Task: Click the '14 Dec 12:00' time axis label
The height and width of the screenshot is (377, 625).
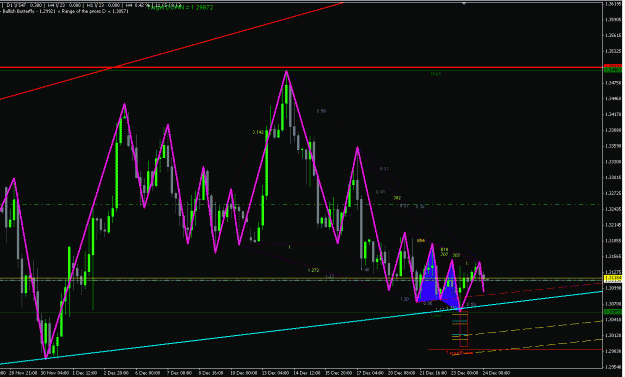Action: tap(307, 373)
